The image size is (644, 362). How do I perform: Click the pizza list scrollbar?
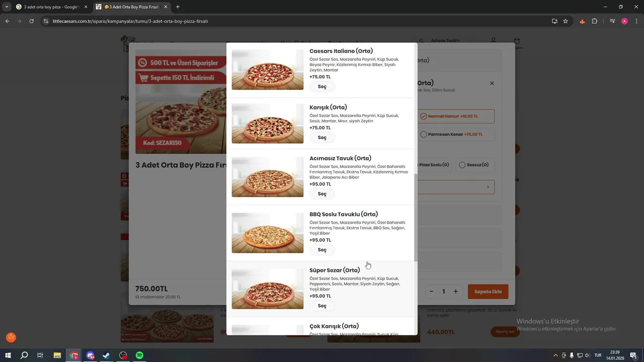click(x=416, y=217)
